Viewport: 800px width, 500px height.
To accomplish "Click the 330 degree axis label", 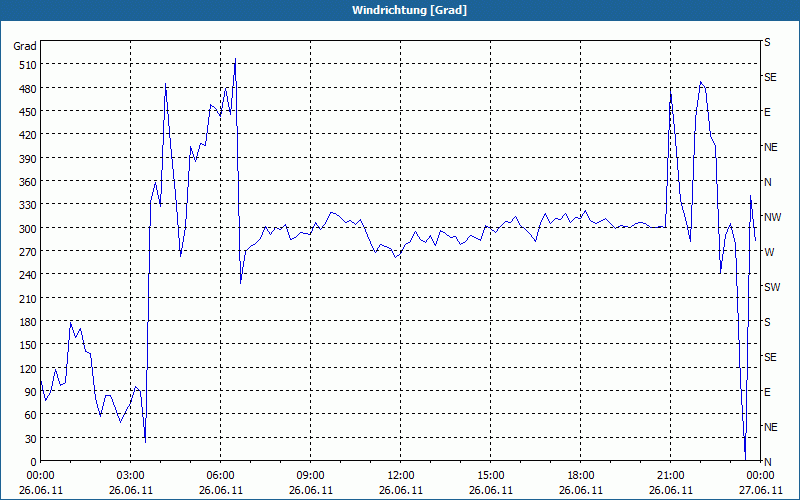I will click(x=28, y=205).
